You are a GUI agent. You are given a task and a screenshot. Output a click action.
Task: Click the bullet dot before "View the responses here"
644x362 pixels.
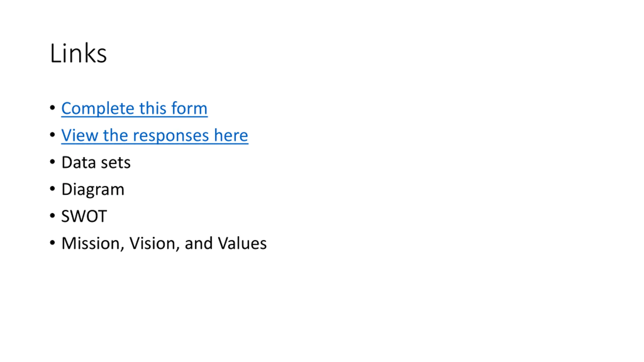tap(52, 135)
